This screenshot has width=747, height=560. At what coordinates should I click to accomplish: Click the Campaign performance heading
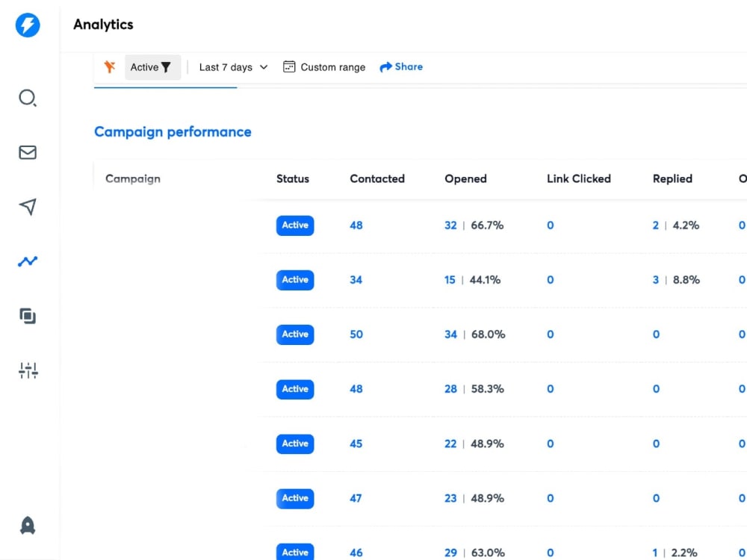click(173, 132)
